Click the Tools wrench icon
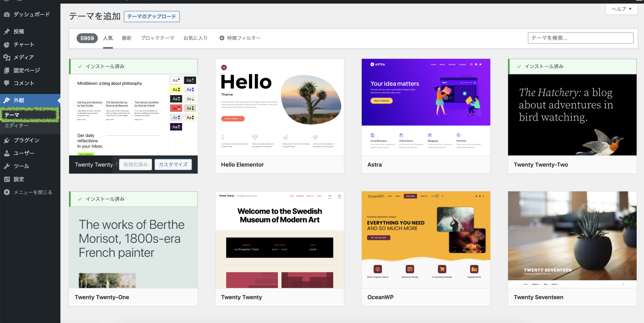The image size is (644, 323). [x=7, y=166]
